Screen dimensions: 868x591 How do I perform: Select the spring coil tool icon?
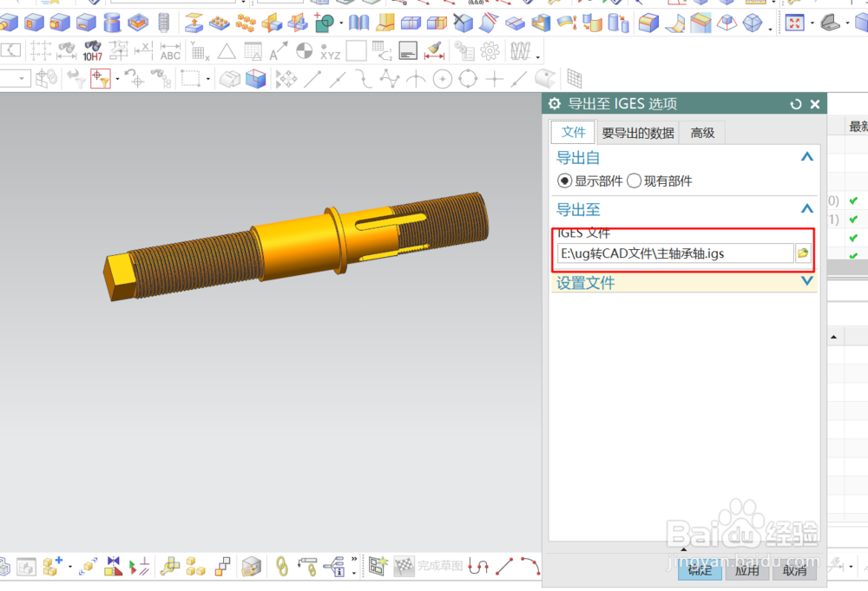[x=520, y=51]
